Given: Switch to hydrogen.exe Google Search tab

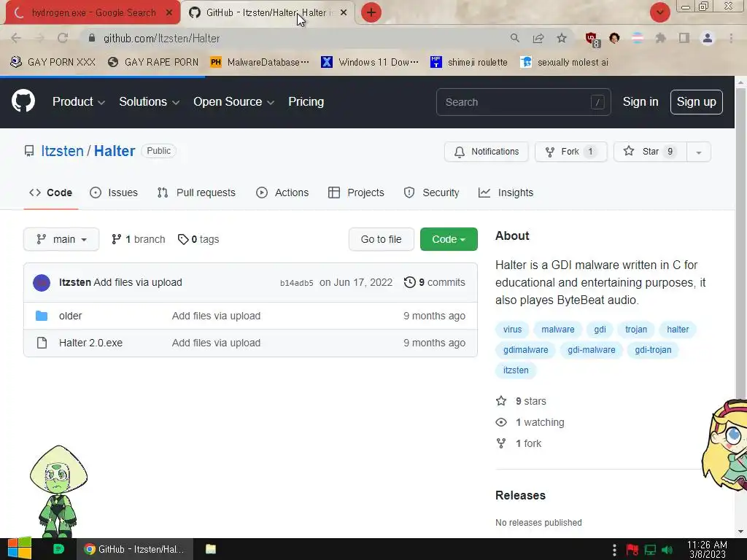Looking at the screenshot, I should 93,12.
